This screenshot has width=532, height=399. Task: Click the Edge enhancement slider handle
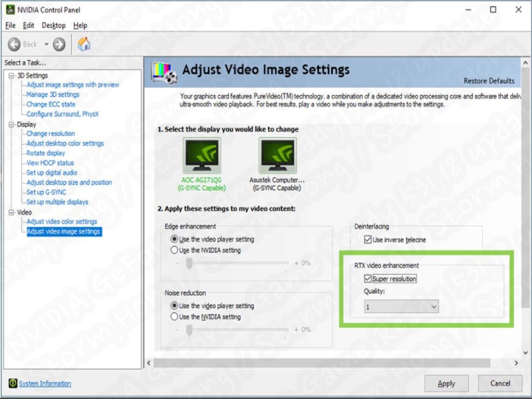point(190,263)
